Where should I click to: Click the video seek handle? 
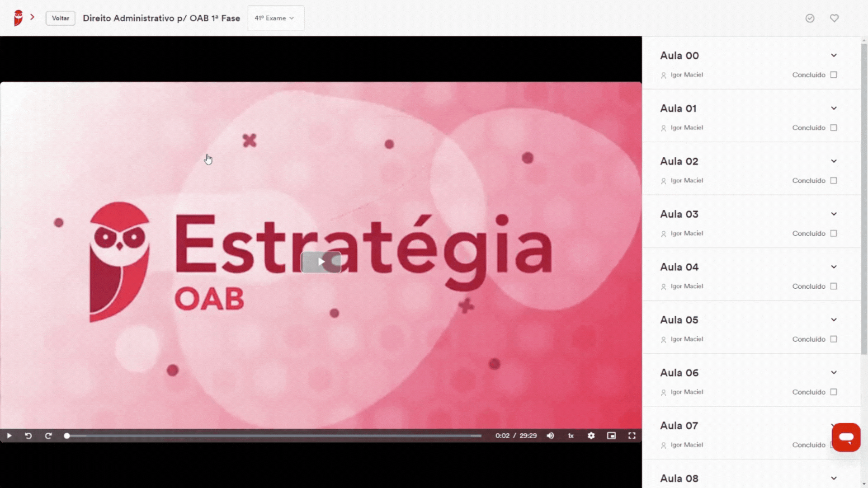coord(67,436)
